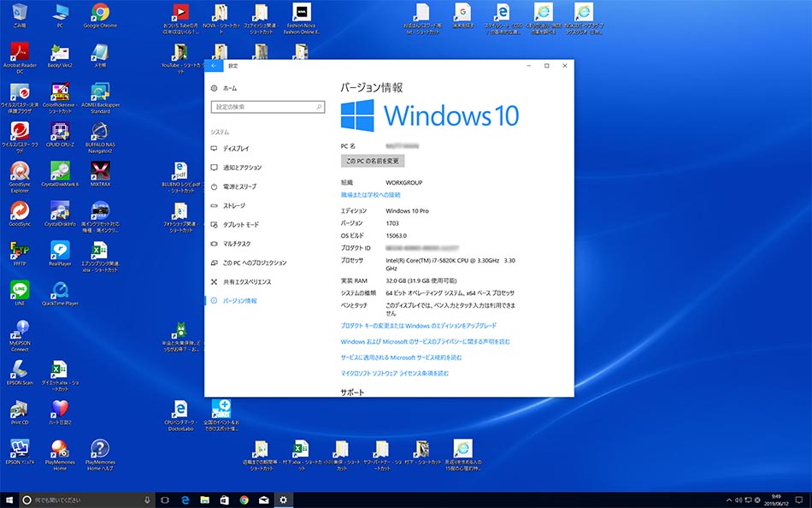Launch the LINE desktop app icon
This screenshot has width=812, height=508.
click(x=20, y=289)
